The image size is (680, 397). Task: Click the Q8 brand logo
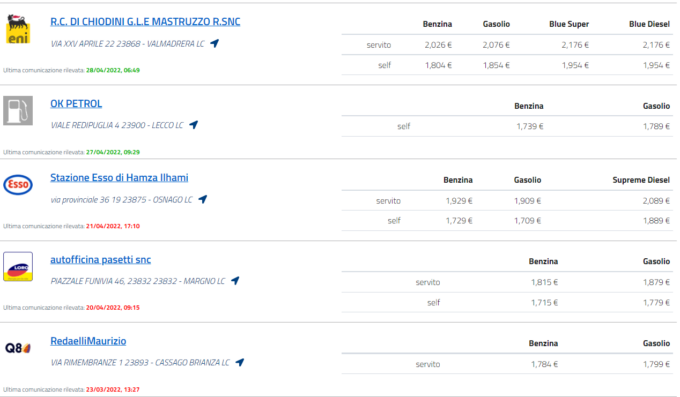[18, 348]
